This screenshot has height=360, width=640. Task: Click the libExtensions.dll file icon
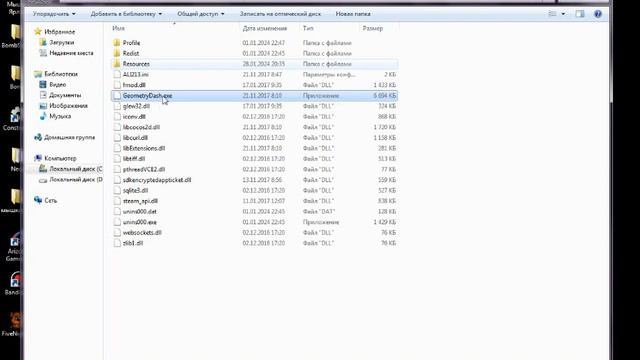117,148
